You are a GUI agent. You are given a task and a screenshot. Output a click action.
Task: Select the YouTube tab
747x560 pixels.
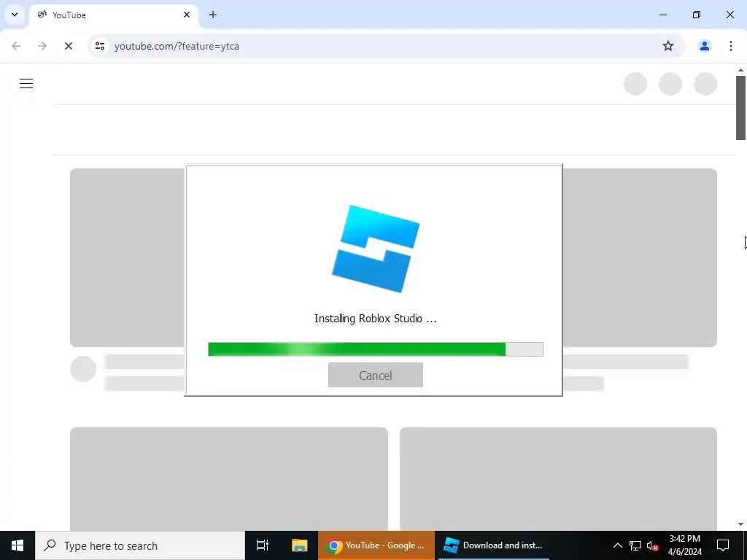[113, 15]
